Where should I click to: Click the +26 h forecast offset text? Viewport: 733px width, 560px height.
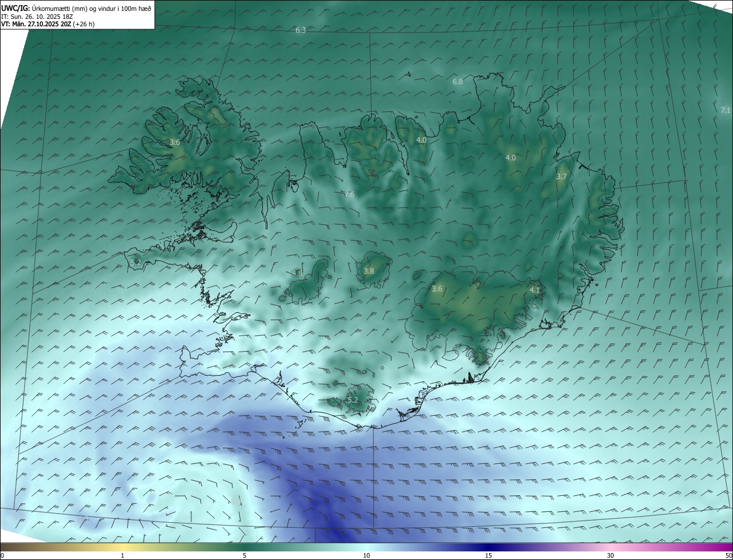pyautogui.click(x=84, y=24)
